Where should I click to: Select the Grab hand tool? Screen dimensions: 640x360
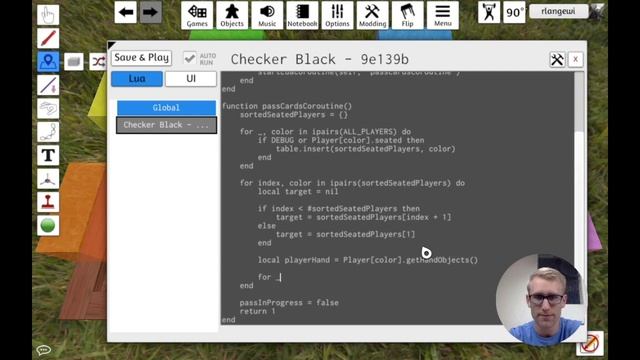click(x=48, y=16)
